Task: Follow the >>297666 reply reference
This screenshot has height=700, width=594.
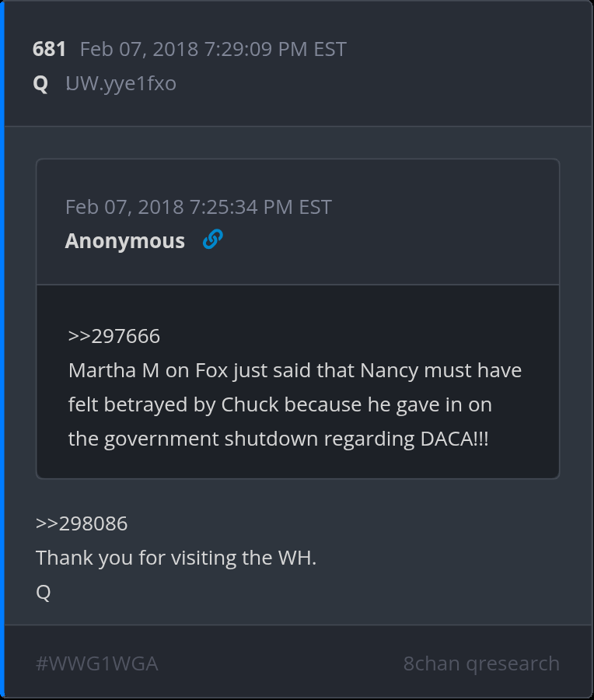Action: (x=114, y=336)
